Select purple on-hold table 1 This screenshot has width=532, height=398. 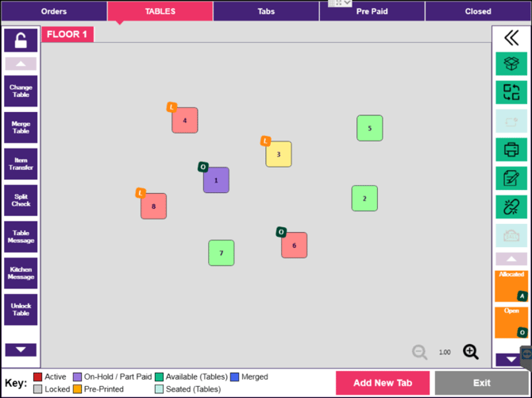click(216, 180)
